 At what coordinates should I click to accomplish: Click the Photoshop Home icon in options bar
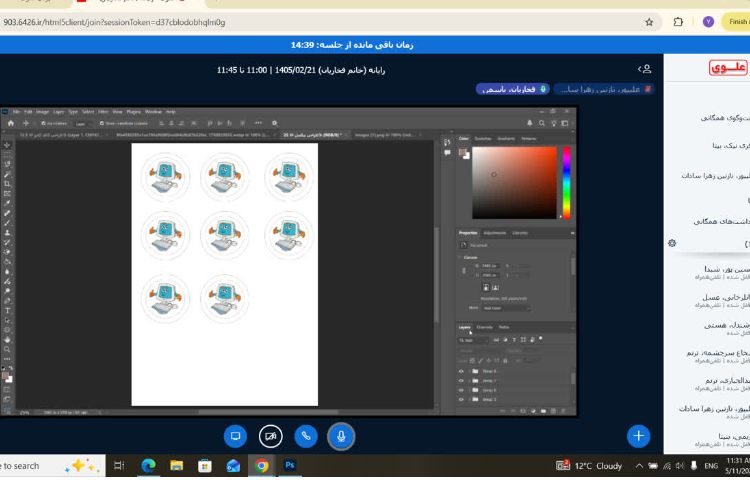[x=11, y=123]
